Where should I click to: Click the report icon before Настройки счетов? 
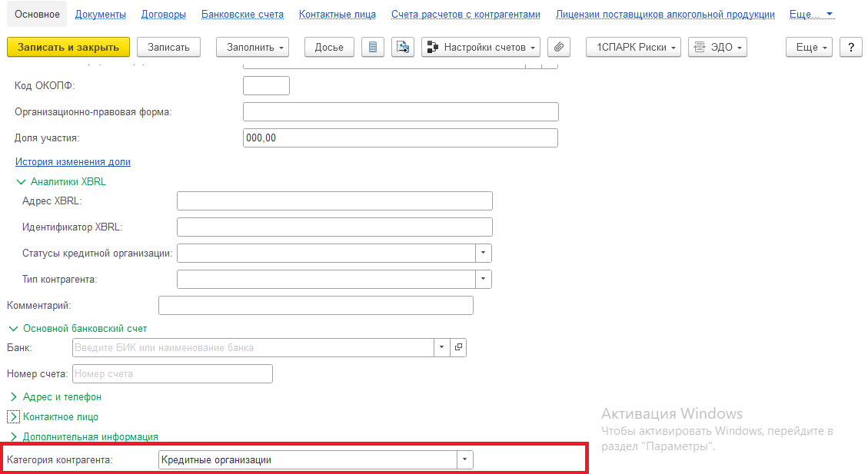[x=402, y=47]
